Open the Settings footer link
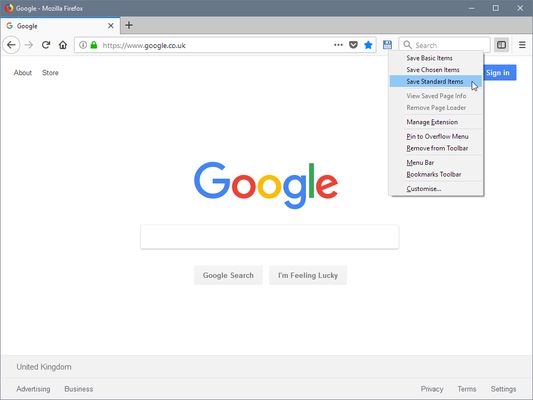This screenshot has width=533, height=400. (x=503, y=389)
